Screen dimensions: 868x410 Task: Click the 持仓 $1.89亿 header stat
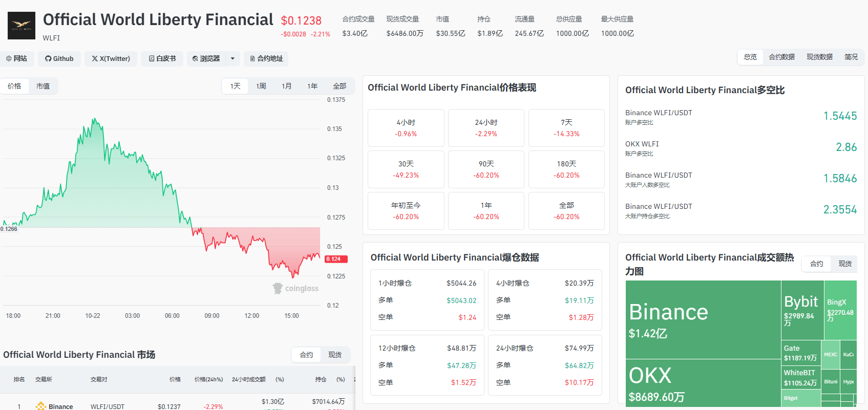[x=490, y=26]
